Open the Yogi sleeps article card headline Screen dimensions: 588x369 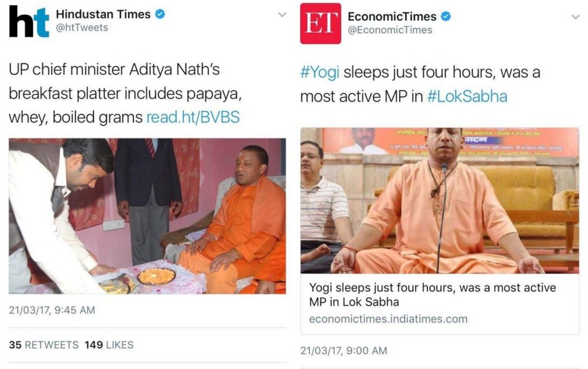432,295
